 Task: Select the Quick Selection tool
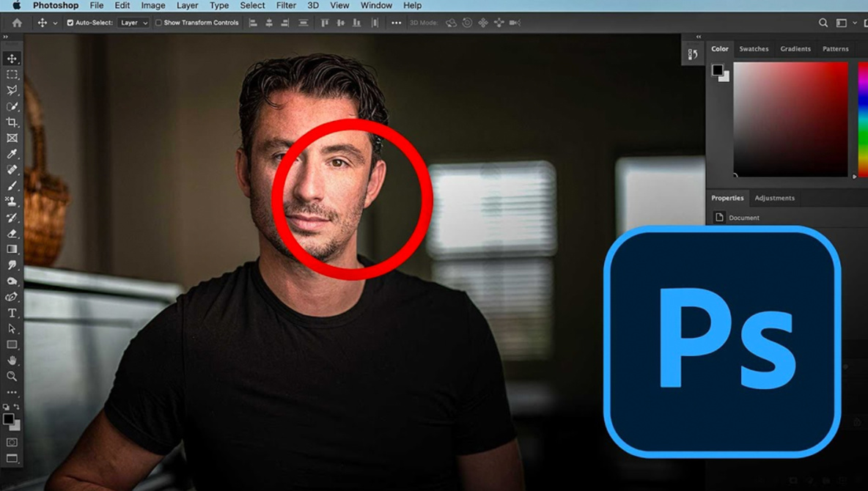pyautogui.click(x=12, y=106)
